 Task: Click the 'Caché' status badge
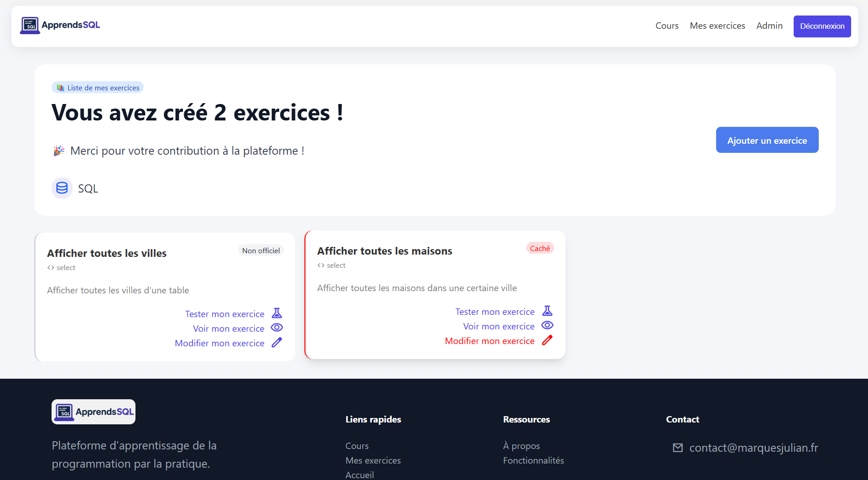(540, 248)
